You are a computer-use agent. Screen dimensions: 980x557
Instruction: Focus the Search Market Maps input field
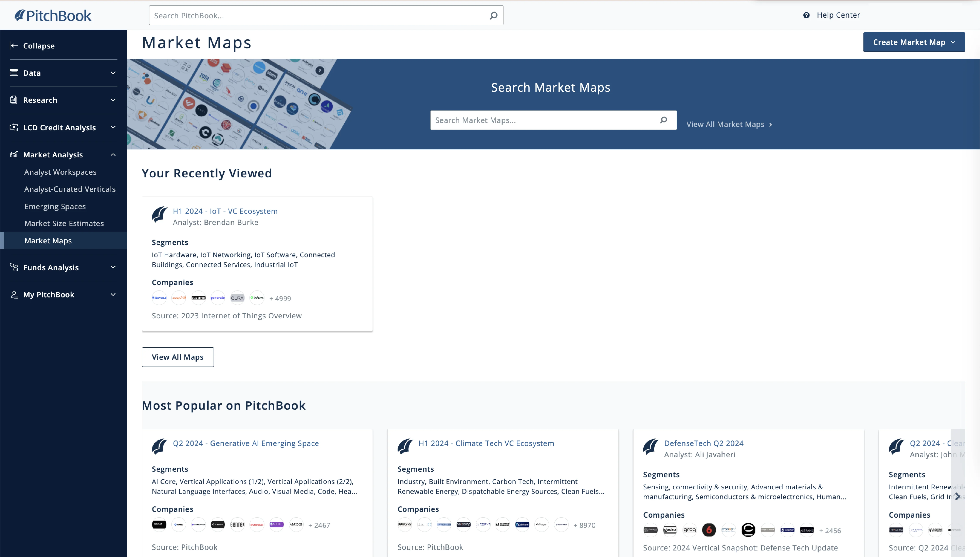pos(553,120)
